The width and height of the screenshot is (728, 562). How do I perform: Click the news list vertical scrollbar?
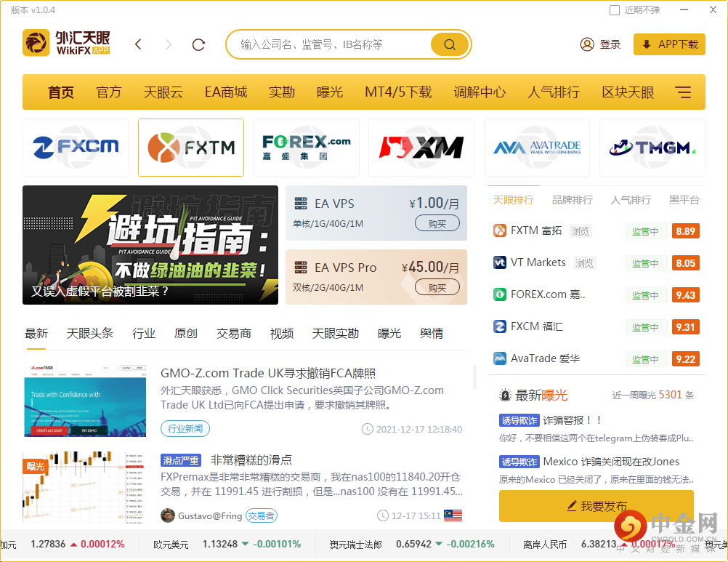click(474, 377)
